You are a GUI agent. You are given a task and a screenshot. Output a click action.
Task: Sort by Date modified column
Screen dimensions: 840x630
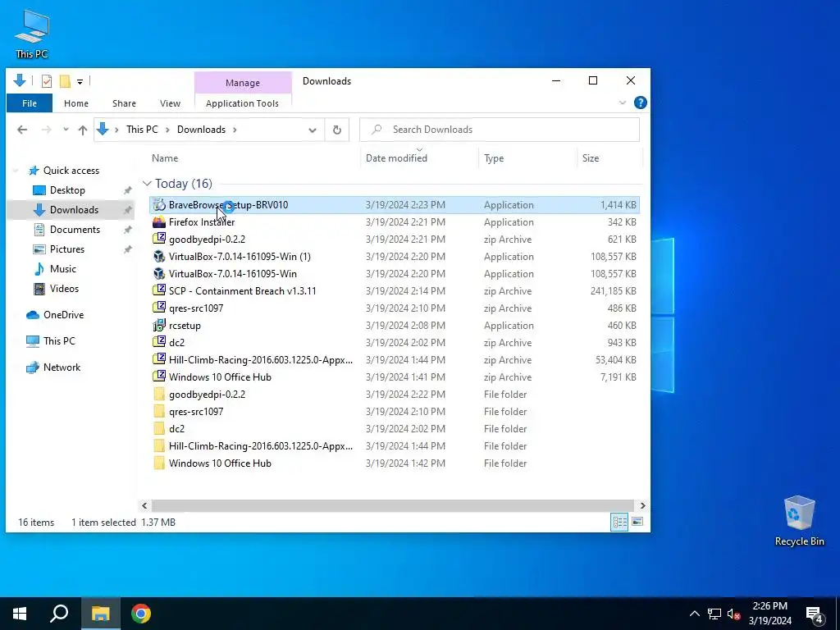(x=396, y=158)
